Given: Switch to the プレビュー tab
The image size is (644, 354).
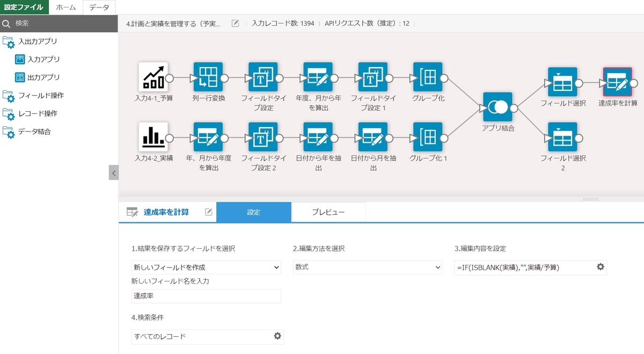Looking at the screenshot, I should click(x=328, y=212).
